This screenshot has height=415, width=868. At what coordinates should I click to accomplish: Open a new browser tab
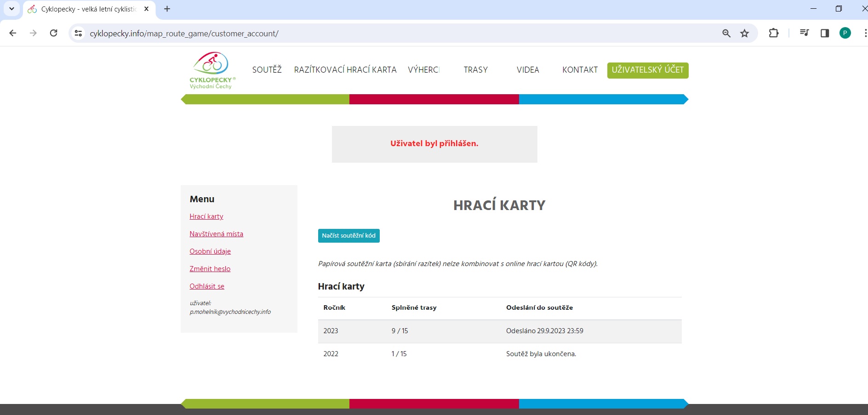coord(167,9)
